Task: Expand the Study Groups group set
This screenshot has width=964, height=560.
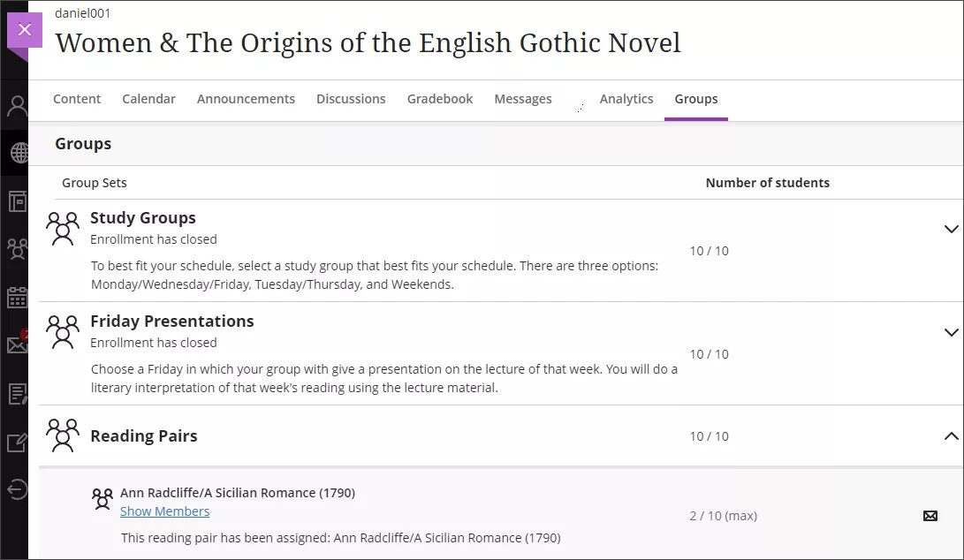Action: [951, 229]
